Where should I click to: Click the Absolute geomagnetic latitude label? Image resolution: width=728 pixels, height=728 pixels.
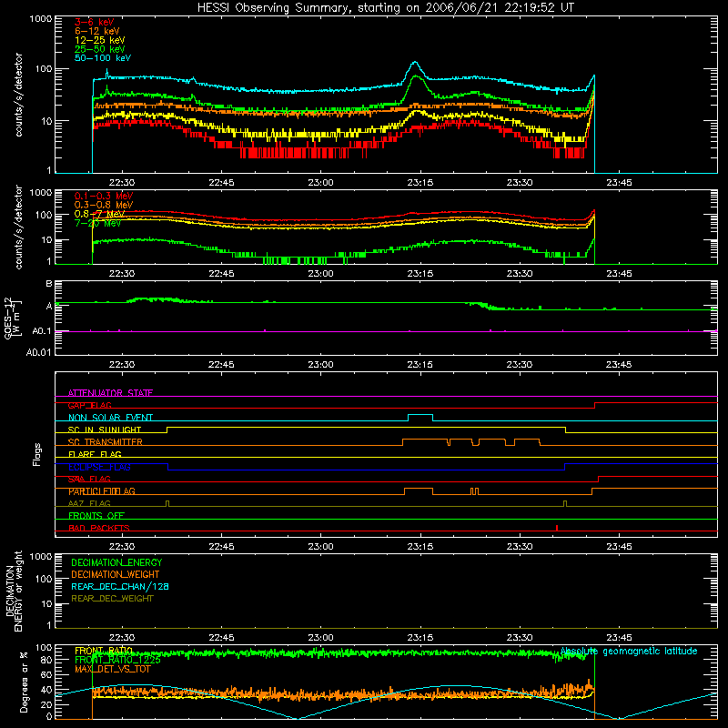(x=629, y=651)
